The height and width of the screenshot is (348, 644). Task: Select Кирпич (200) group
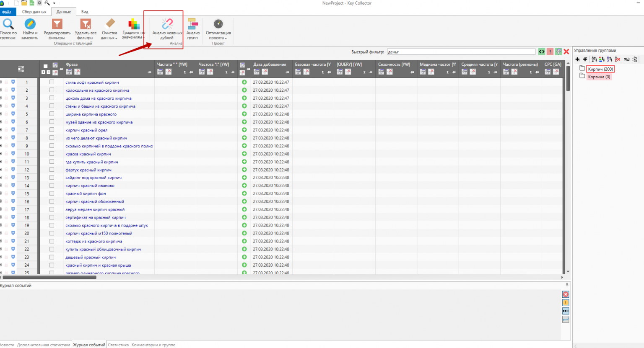click(600, 69)
